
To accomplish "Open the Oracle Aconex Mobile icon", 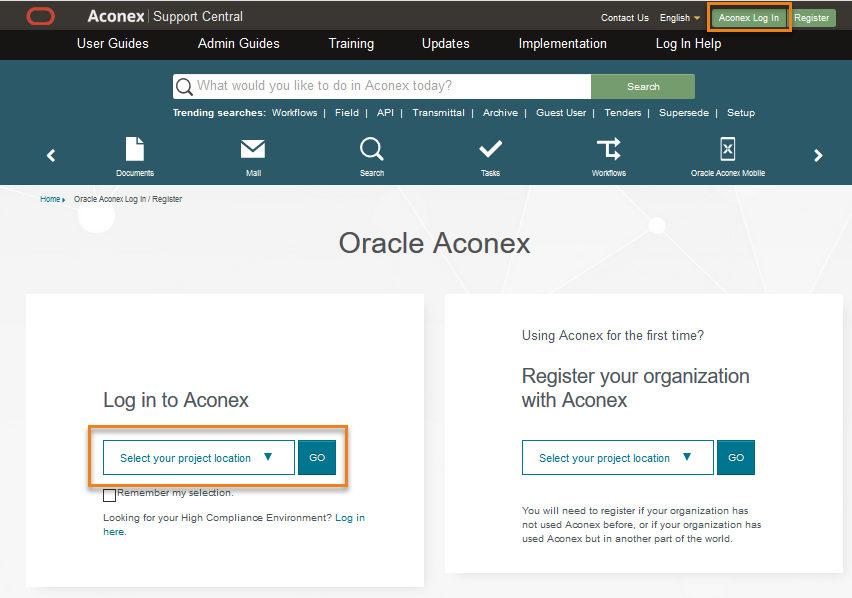I will tap(728, 149).
